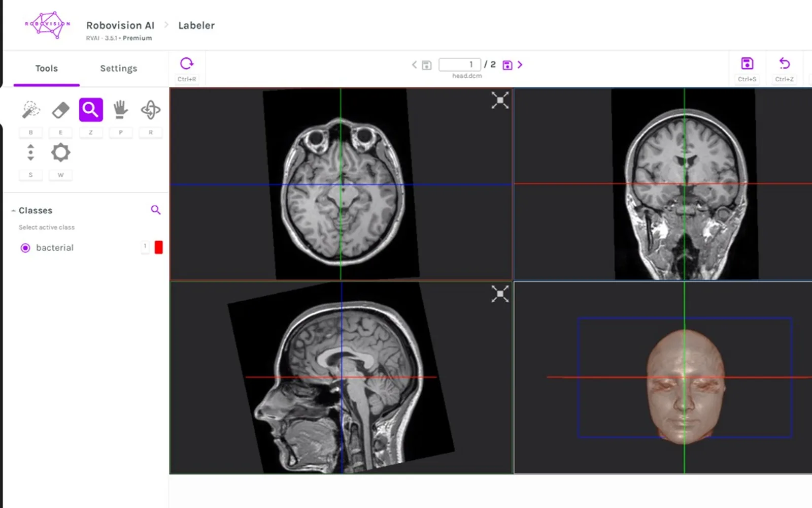
Task: Click the head.dcm file name
Action: [467, 76]
